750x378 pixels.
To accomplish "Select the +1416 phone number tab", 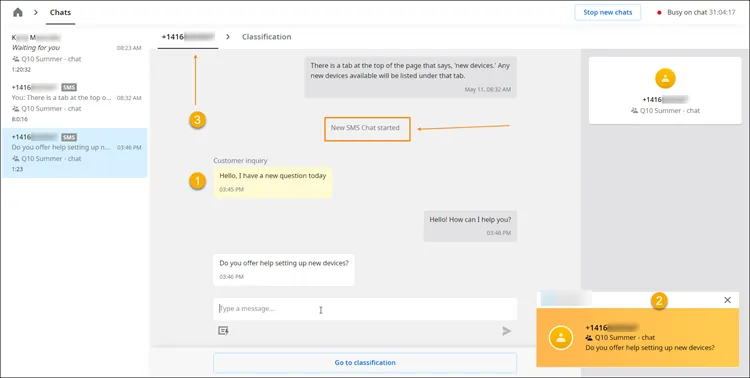I will coord(188,37).
